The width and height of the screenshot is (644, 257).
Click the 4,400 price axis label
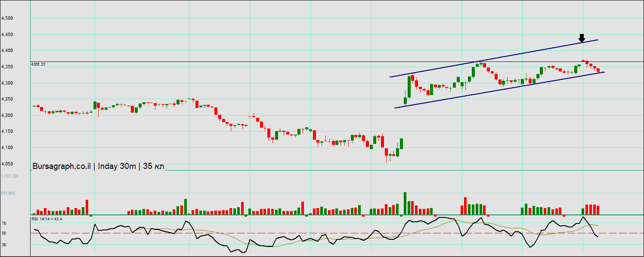[x=7, y=51]
